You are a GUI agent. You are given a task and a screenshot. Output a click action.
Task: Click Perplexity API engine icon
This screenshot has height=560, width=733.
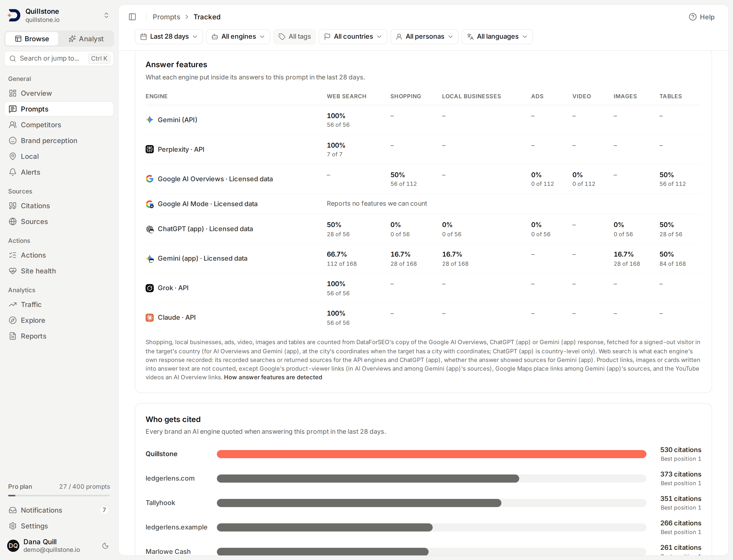[x=150, y=149]
